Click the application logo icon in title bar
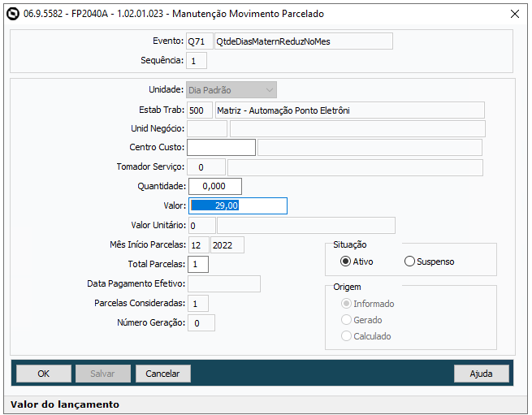532x415 pixels. pyautogui.click(x=13, y=14)
